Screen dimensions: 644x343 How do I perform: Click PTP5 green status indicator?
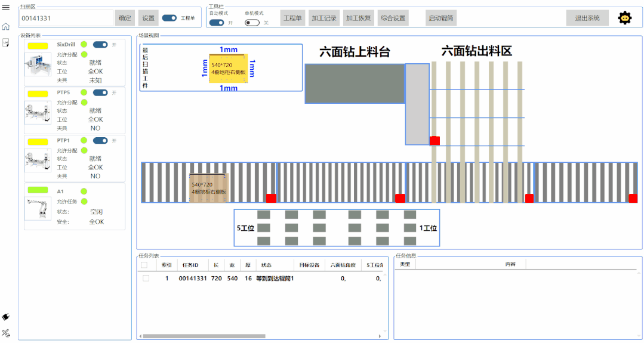coord(84,92)
